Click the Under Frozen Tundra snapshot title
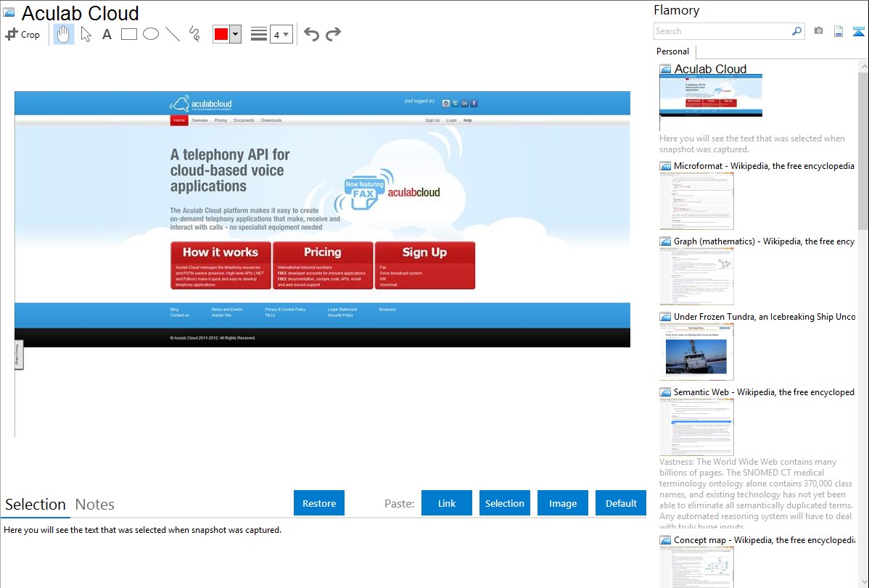Screen dimensions: 869x588 765,316
